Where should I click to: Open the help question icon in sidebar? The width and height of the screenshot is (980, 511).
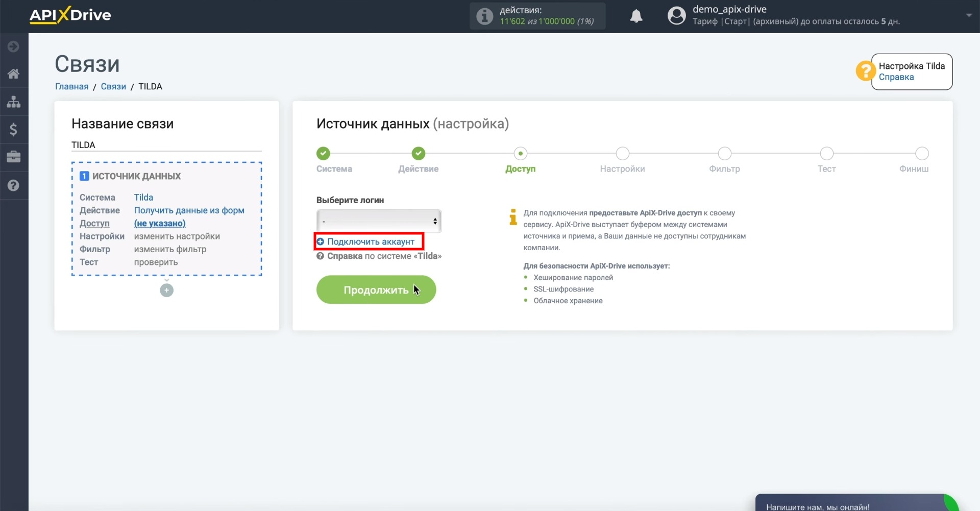point(14,185)
